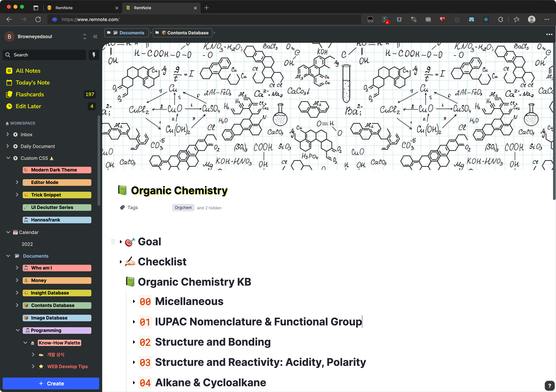Expand the inbox tree item
This screenshot has height=392, width=556.
[x=8, y=134]
